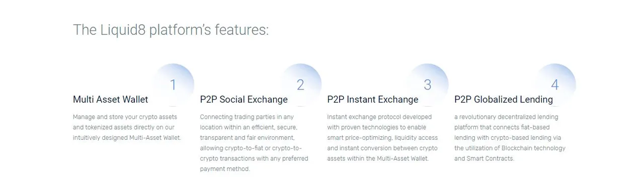Click the 'Connecting trading parties in any' line
This screenshot has width=644, height=181.
point(247,117)
